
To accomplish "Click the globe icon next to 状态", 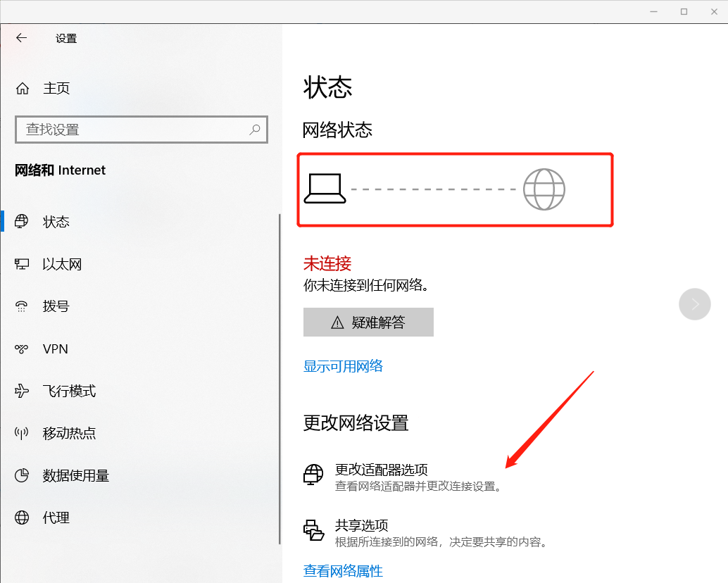I will point(21,221).
